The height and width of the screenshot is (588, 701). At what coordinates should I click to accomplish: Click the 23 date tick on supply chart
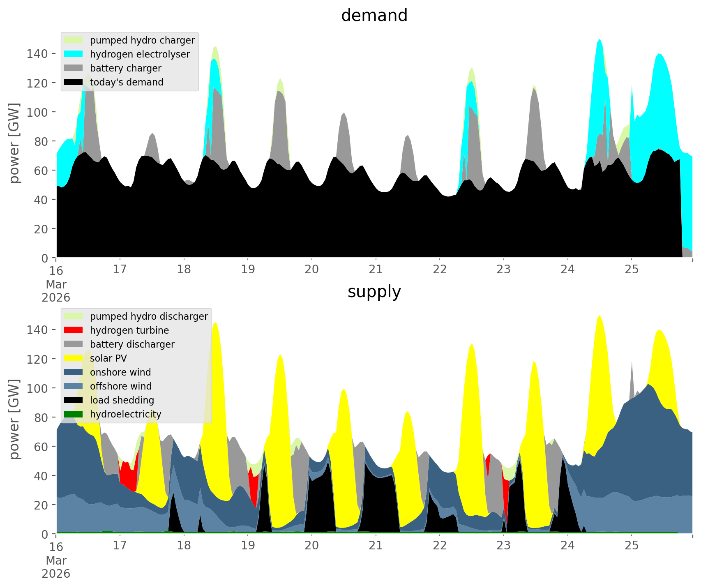(503, 546)
